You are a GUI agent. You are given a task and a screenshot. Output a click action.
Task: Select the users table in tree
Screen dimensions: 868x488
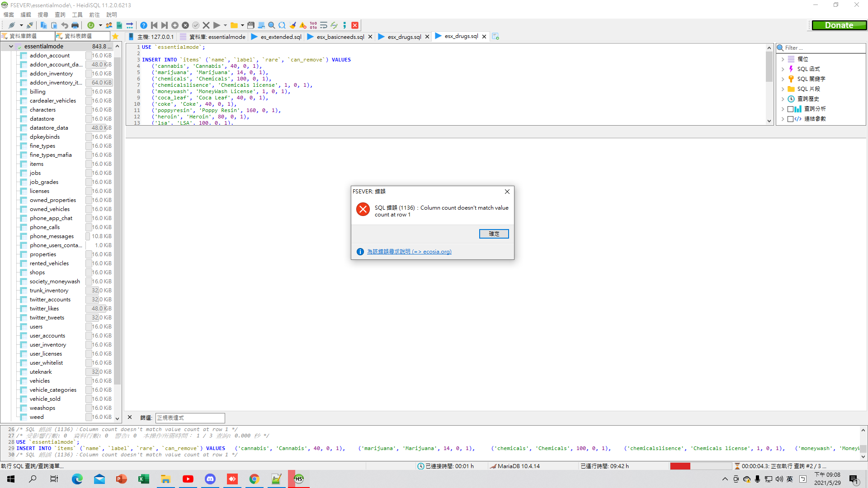[36, 327]
